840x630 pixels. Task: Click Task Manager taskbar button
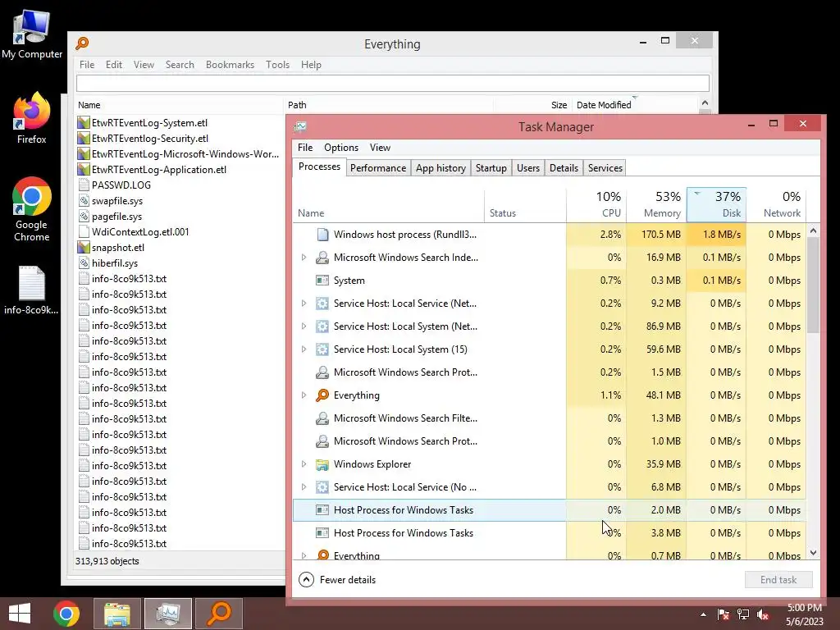(168, 614)
